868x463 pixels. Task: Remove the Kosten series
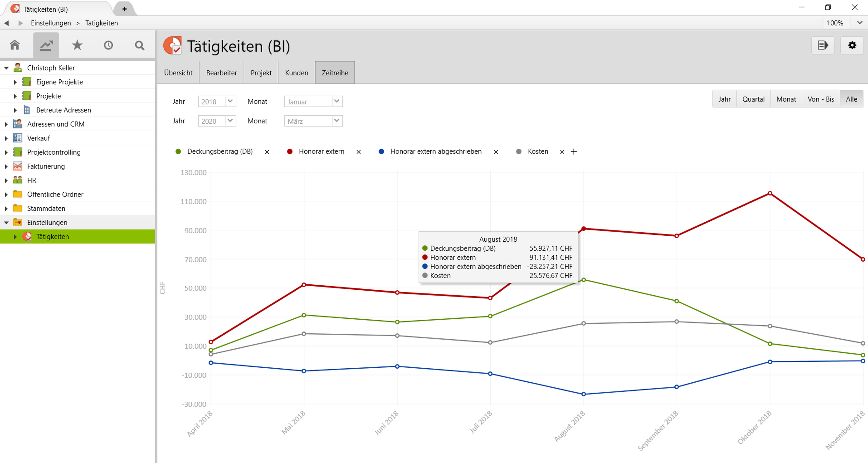click(562, 152)
